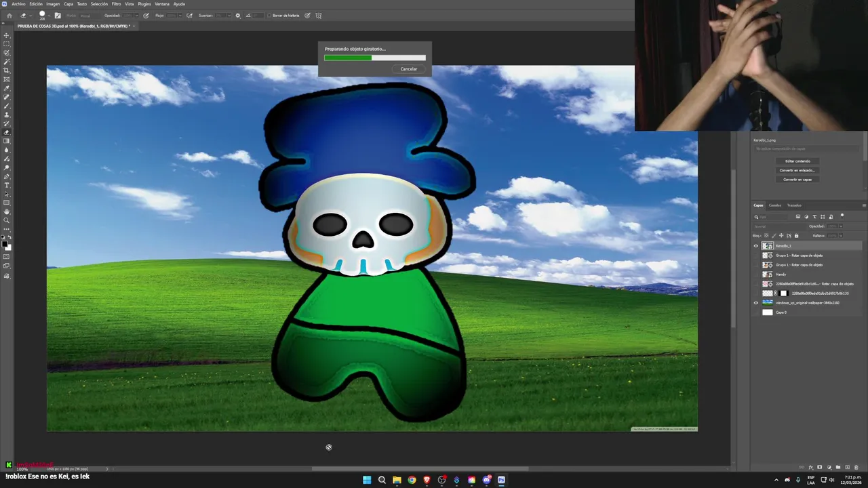This screenshot has width=868, height=488.
Task: Toggle lock all padlock icon
Action: tap(796, 236)
